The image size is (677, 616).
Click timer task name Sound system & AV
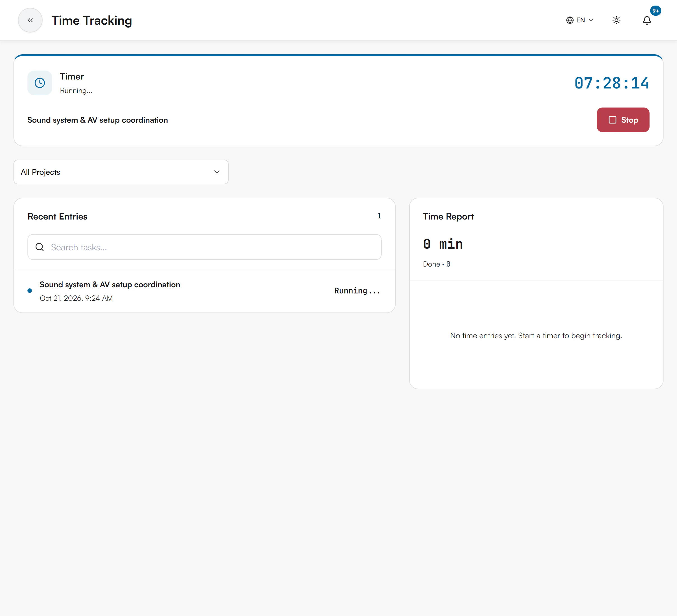coord(98,120)
